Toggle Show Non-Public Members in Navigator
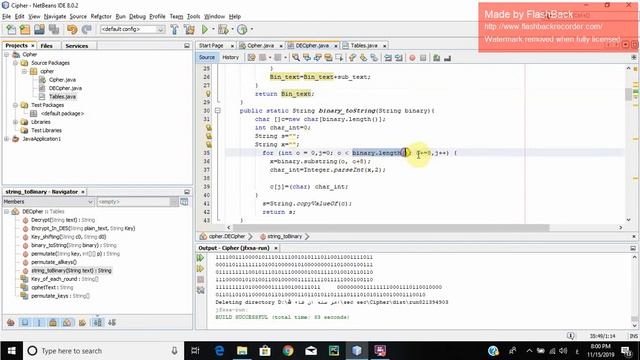640x360 pixels. (53, 322)
